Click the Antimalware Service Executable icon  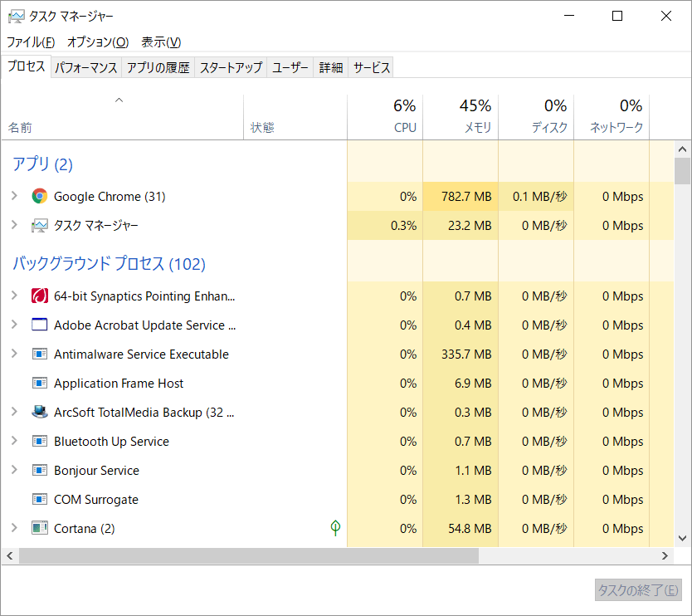(39, 354)
